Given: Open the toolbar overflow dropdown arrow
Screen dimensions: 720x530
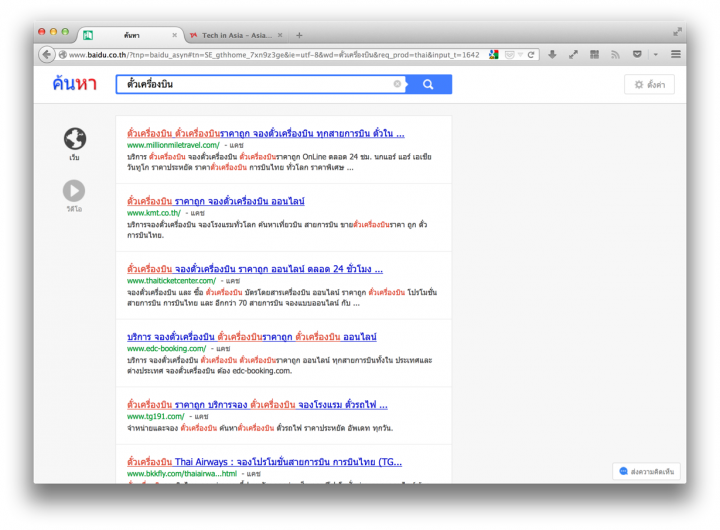Looking at the screenshot, I should point(656,55).
